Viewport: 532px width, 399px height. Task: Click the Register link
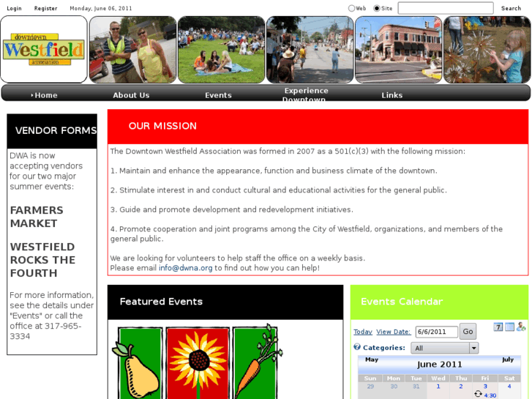pos(45,9)
